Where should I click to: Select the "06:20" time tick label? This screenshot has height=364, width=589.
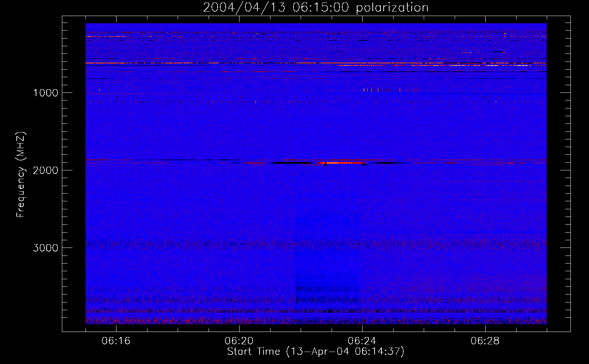pos(239,341)
